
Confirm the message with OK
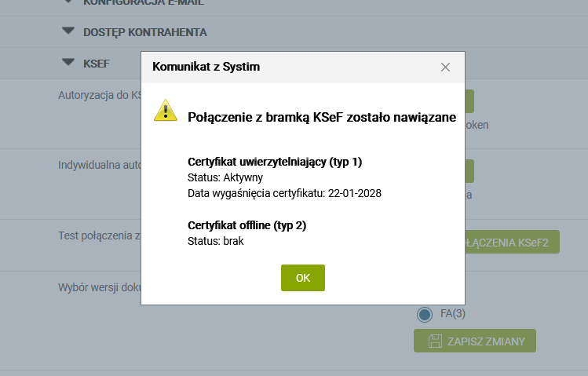(x=302, y=278)
